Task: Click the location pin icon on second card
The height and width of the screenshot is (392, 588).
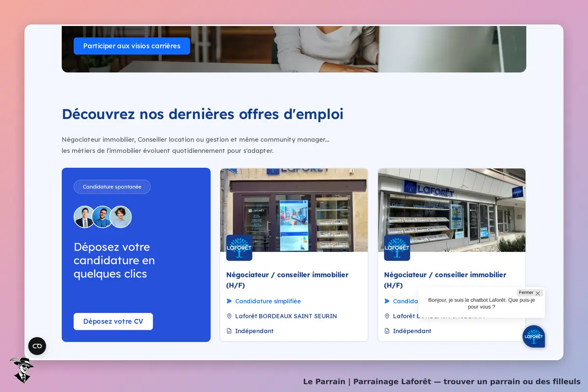Action: click(387, 316)
